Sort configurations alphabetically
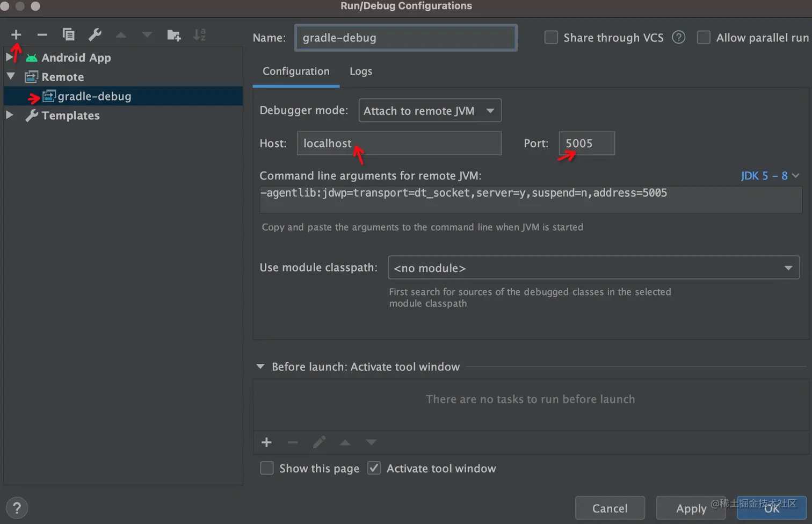Viewport: 812px width, 524px height. [x=199, y=35]
